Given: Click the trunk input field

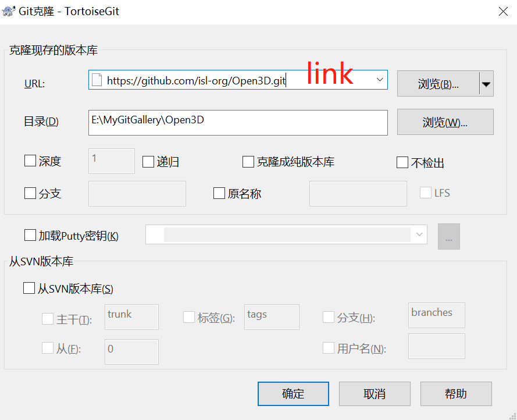Looking at the screenshot, I should (131, 316).
